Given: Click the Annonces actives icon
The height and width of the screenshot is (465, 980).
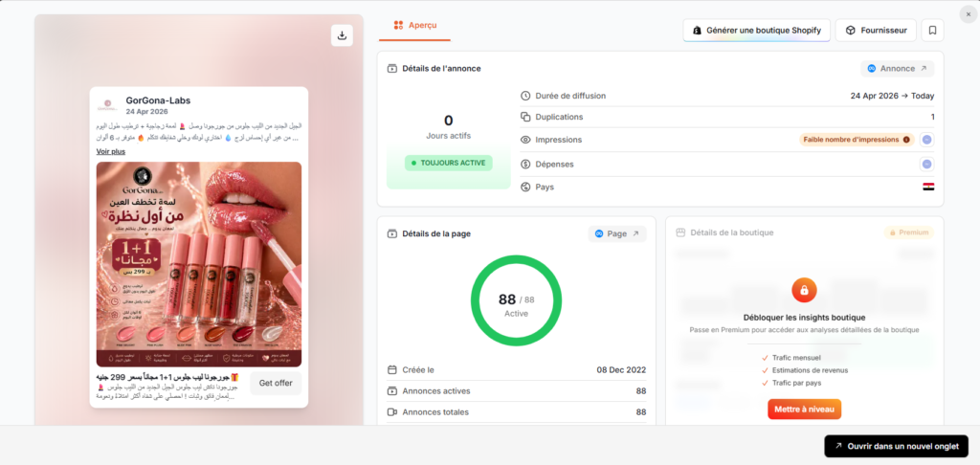Looking at the screenshot, I should [391, 391].
